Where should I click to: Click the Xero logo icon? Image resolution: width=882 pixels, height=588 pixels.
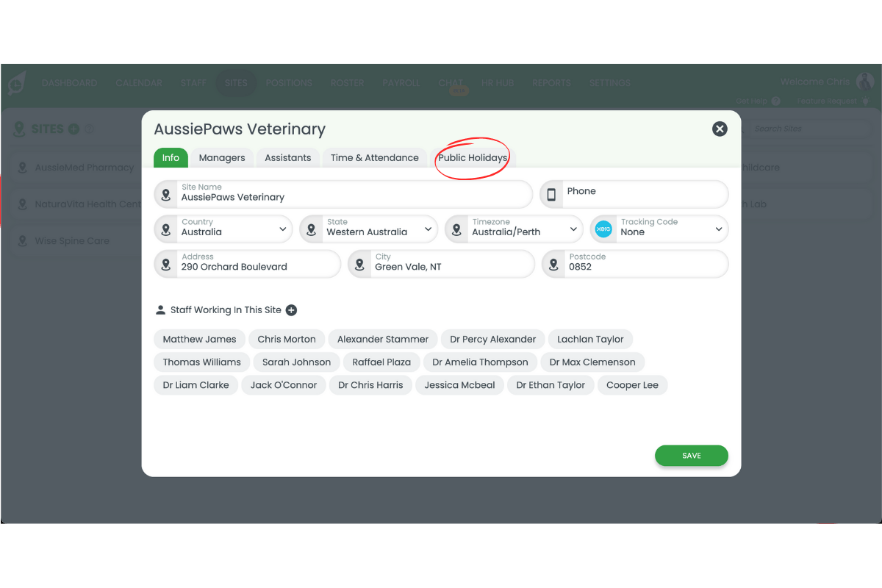[603, 229]
